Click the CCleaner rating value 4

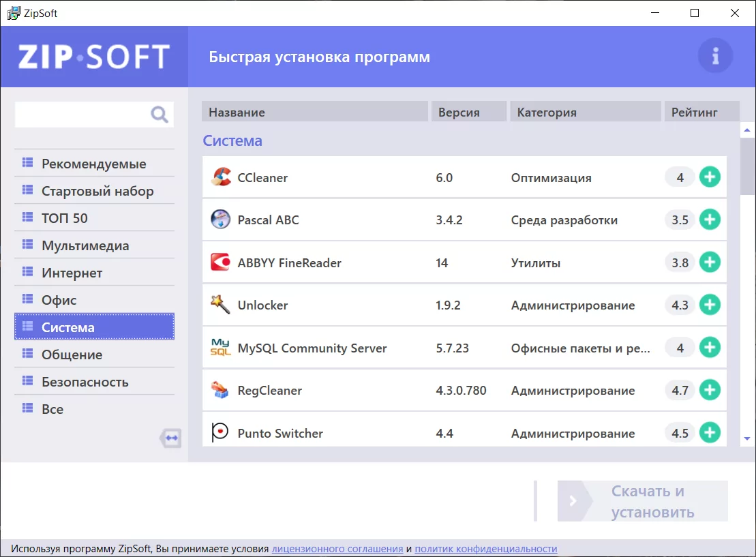tap(680, 177)
